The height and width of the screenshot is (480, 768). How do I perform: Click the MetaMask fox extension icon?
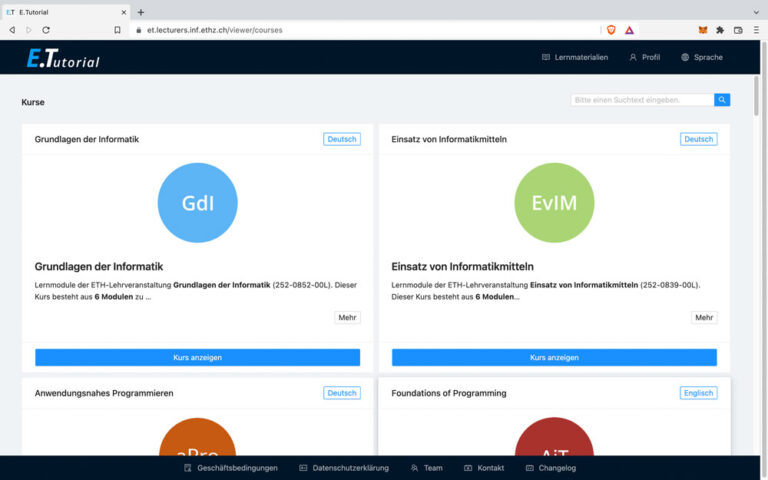coord(702,30)
